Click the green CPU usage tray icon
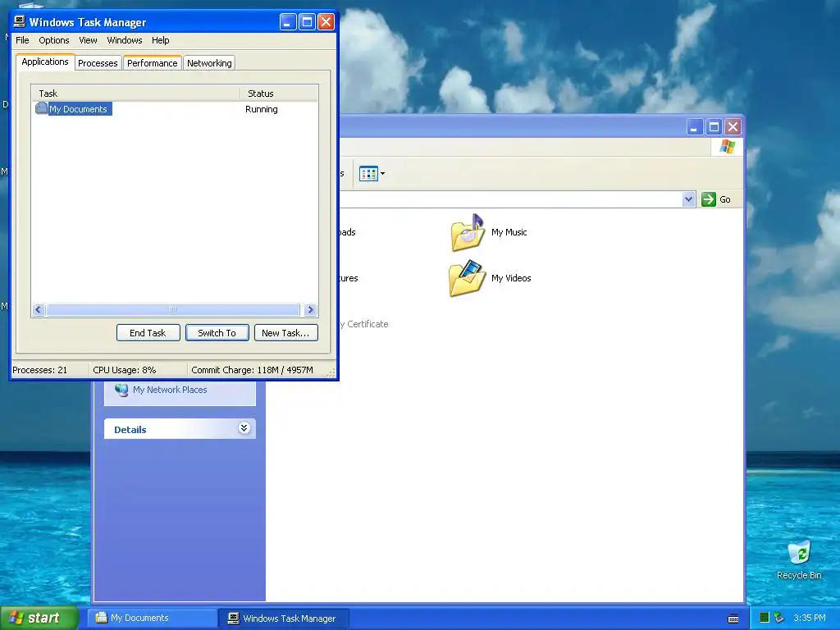The image size is (840, 630). click(x=765, y=618)
